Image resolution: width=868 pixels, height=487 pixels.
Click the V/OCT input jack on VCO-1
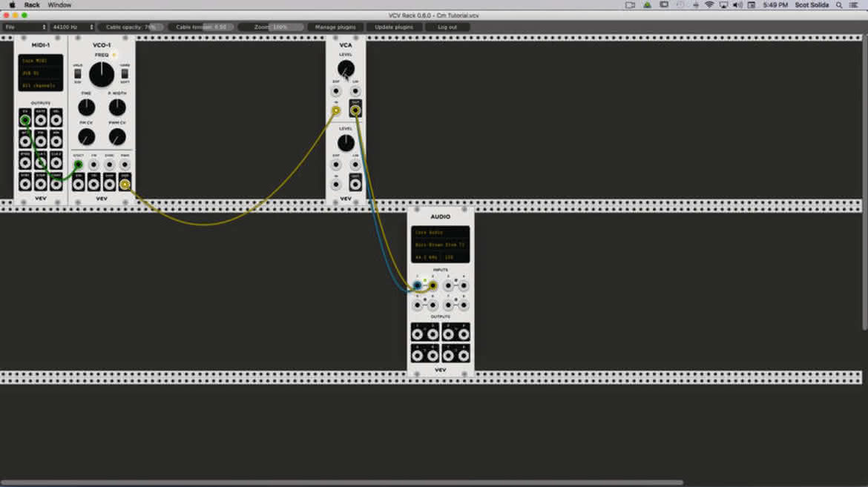78,165
